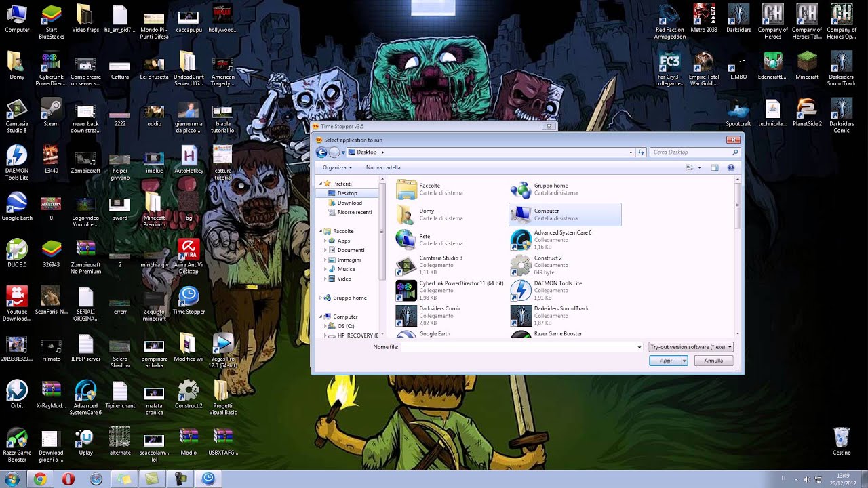Expand the OS (C:) drive node
Viewport: 868px width, 488px height.
tap(325, 326)
